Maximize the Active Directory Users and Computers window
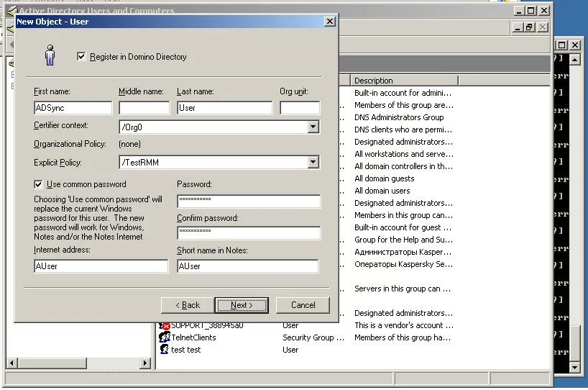 point(530,11)
